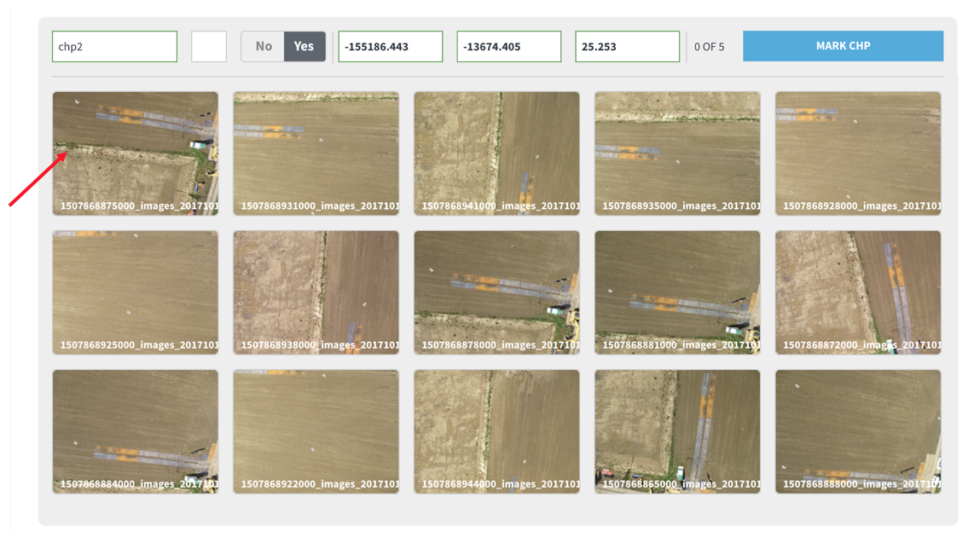Viewport: 980px width, 543px height.
Task: Open thumbnail 1507868938000_images
Action: point(316,292)
